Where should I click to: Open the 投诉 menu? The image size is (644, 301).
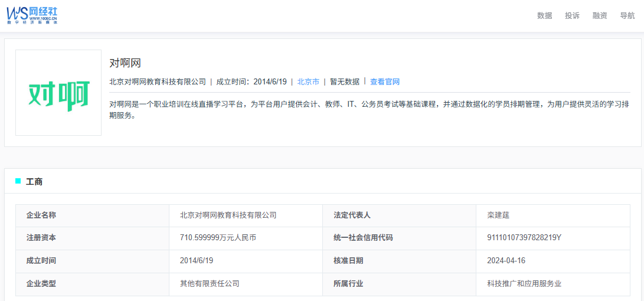(572, 16)
